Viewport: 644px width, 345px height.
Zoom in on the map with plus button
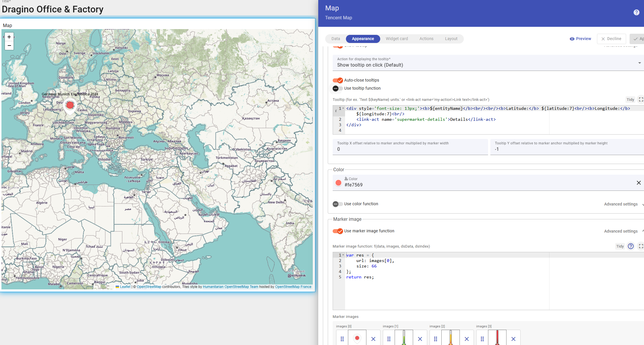[x=9, y=37]
